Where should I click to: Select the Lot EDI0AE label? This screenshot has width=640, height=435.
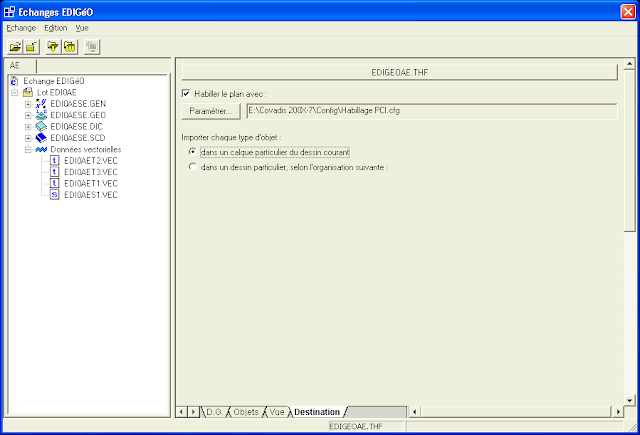coord(57,92)
